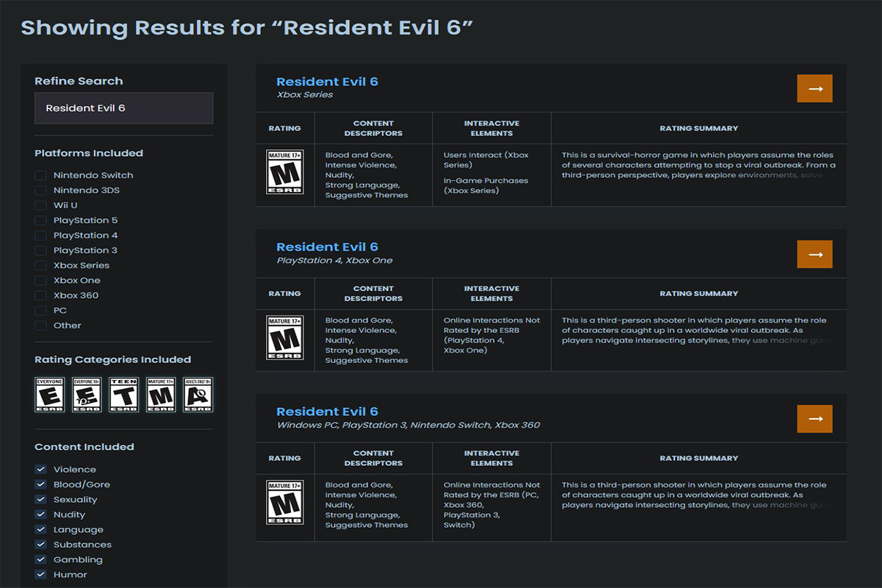Image resolution: width=882 pixels, height=588 pixels.
Task: Toggle the Nudity content checkbox
Action: (40, 514)
